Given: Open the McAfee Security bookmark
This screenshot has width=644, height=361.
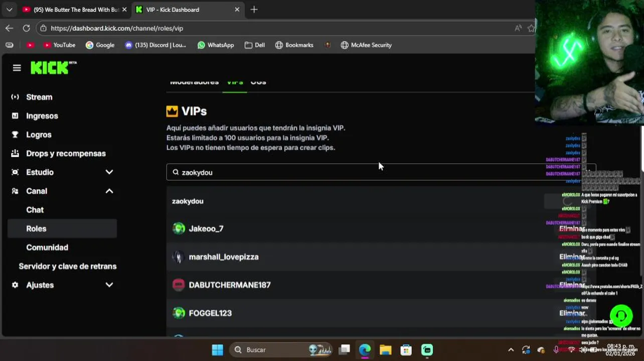Looking at the screenshot, I should coord(366,45).
